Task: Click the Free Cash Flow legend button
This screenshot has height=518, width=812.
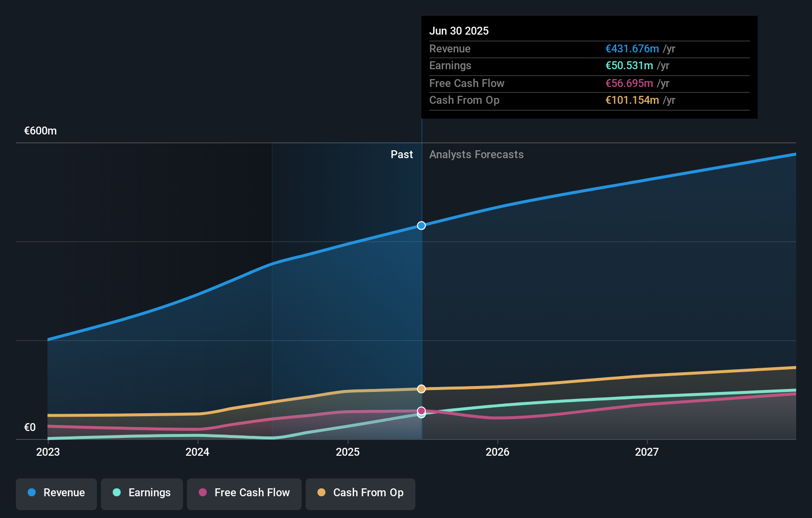Action: (x=244, y=494)
